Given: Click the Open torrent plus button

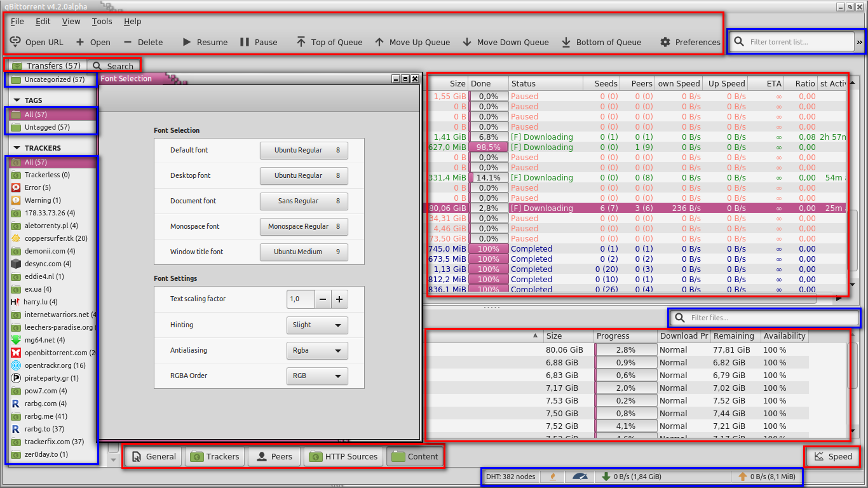Looking at the screenshot, I should point(93,42).
